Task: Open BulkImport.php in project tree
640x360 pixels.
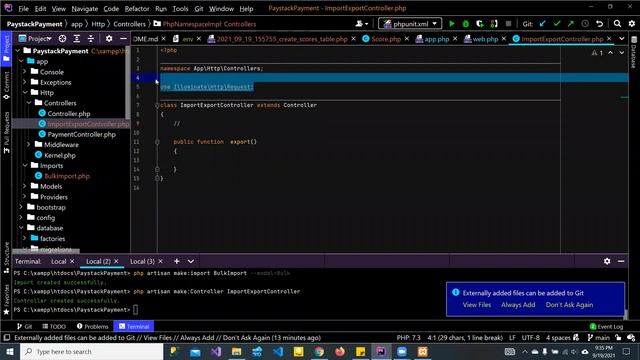Action: click(67, 176)
